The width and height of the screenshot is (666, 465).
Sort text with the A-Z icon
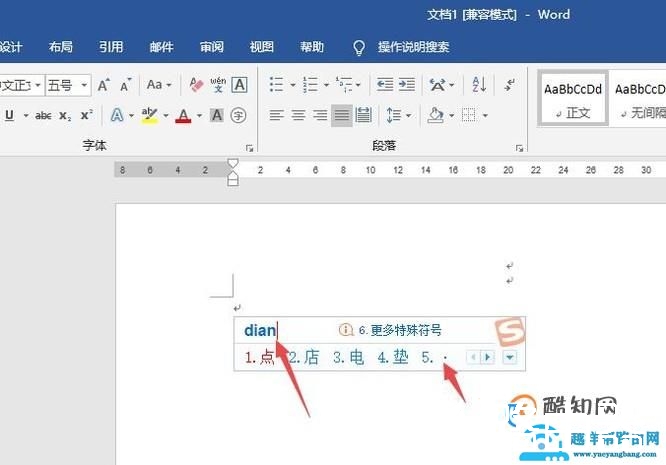(479, 85)
